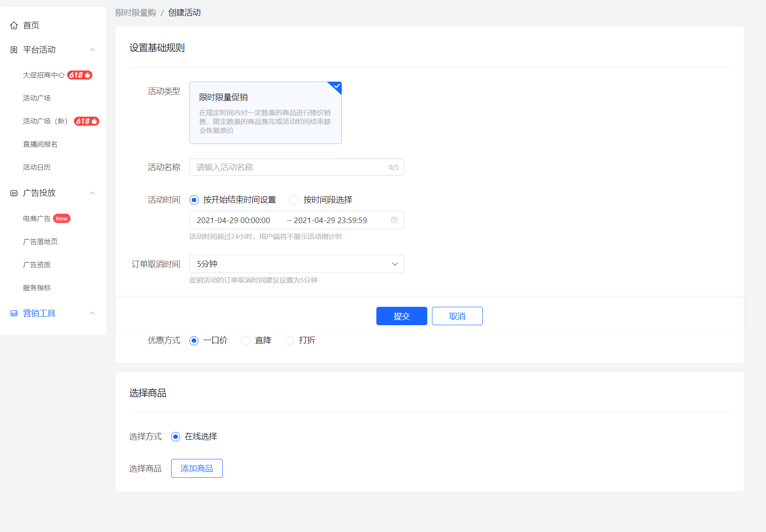The image size is (766, 532).
Task: Click the 618 badge next to 活动广场（新）
Action: click(86, 121)
